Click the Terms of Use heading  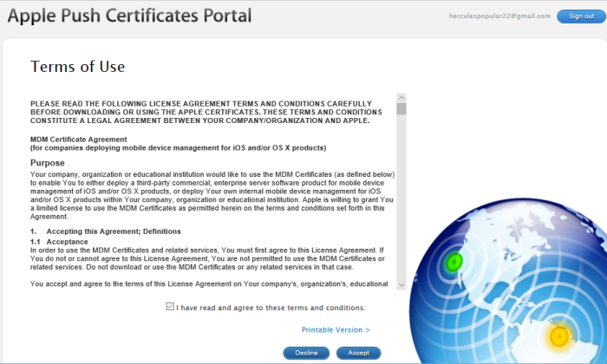[x=77, y=67]
